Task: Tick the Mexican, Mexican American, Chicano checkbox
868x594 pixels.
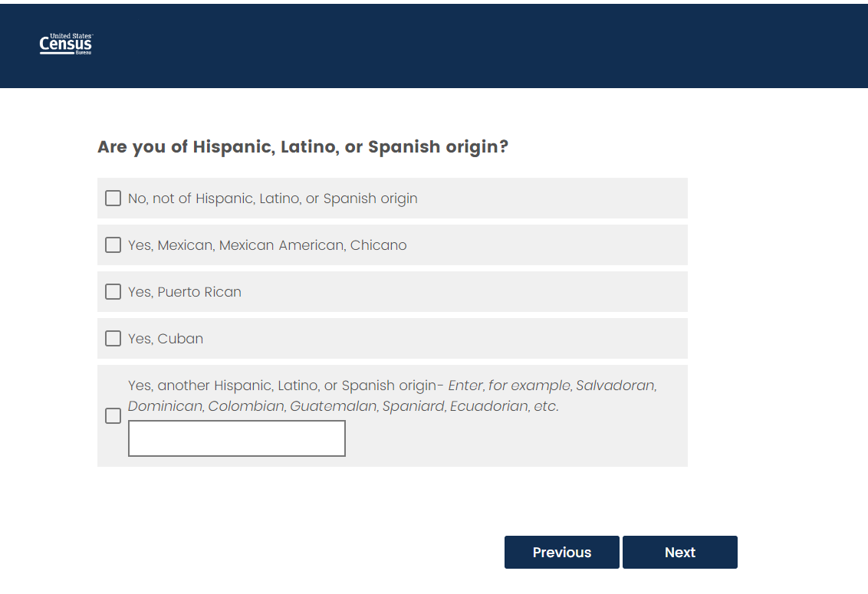Action: tap(113, 245)
